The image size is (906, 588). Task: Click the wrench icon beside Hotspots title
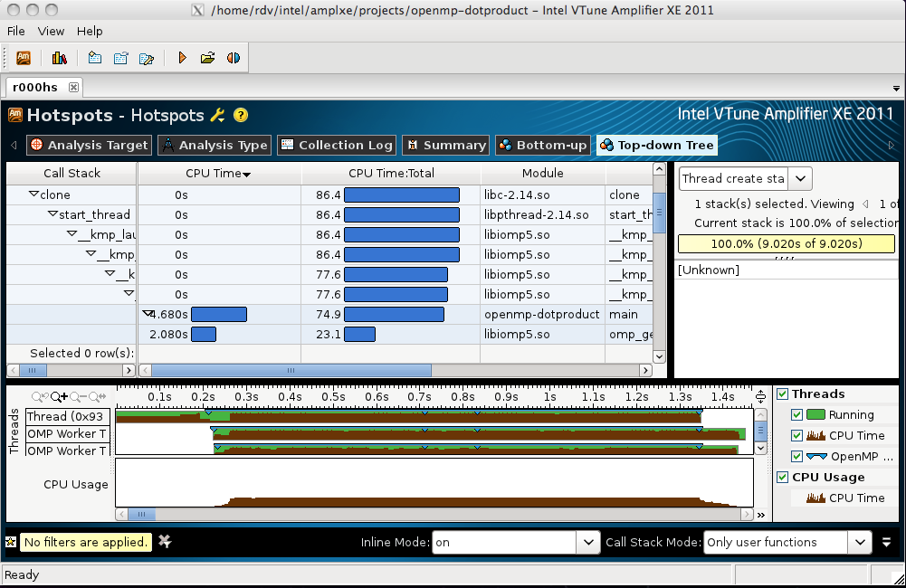click(217, 115)
